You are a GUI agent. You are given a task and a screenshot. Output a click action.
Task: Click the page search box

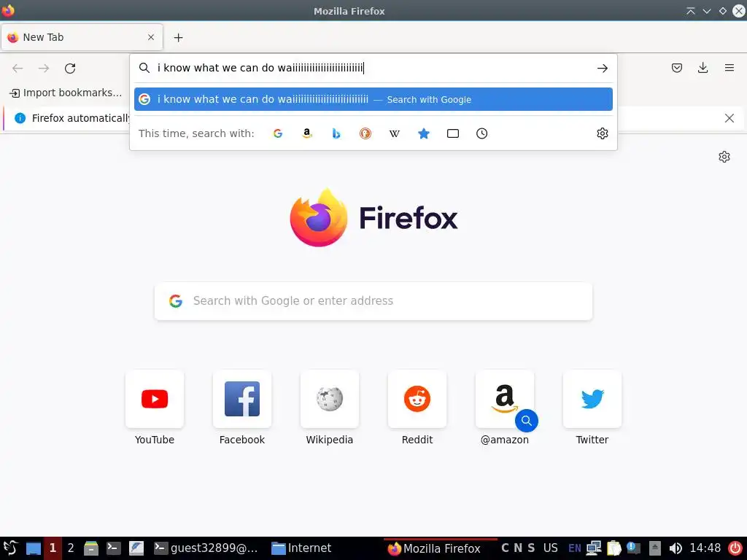click(x=373, y=301)
